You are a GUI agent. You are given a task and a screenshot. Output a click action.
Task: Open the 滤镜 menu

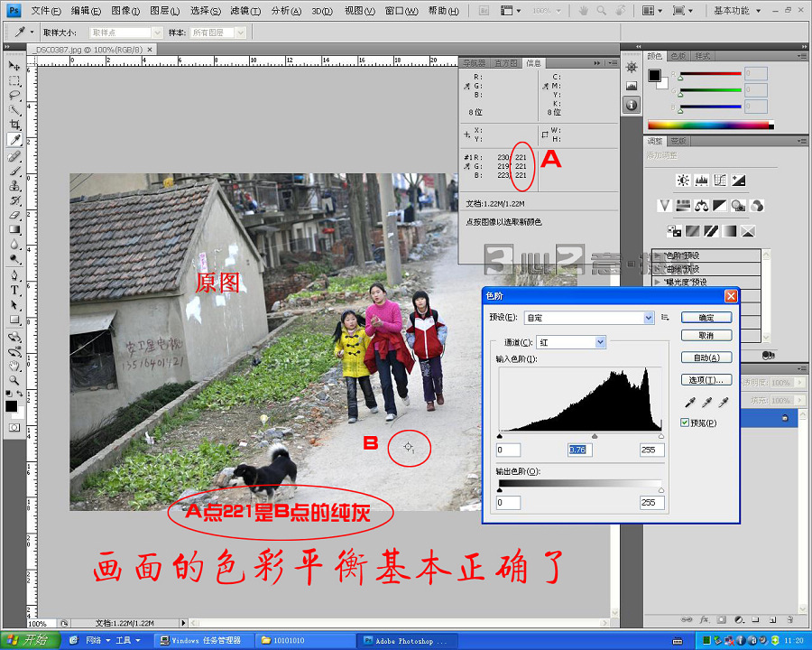pyautogui.click(x=244, y=11)
